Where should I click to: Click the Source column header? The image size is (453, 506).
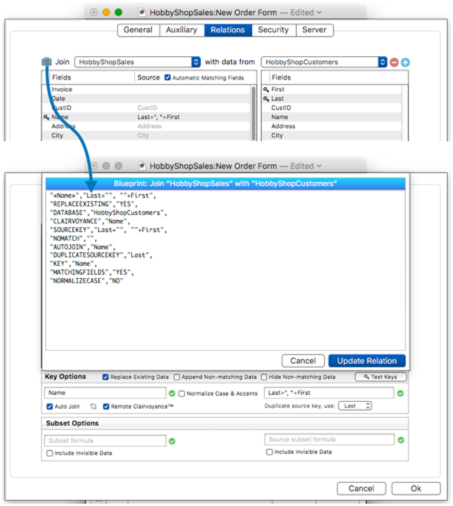(149, 77)
